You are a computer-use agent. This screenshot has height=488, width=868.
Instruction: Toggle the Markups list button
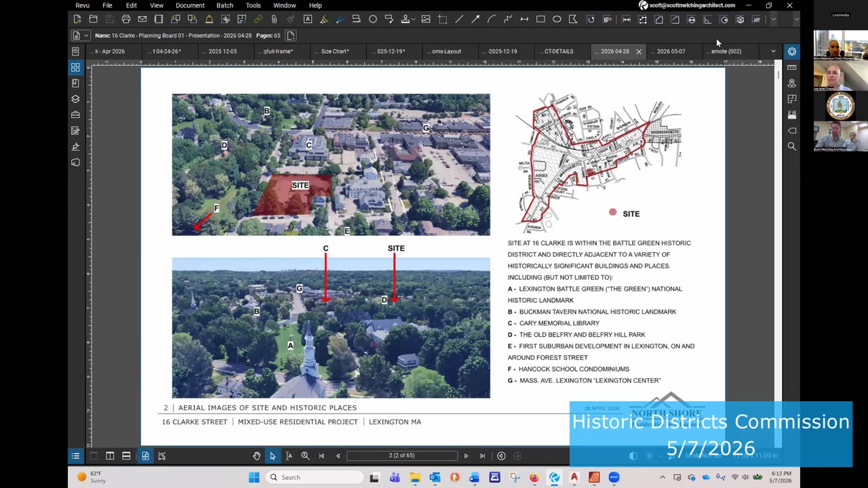point(75,456)
